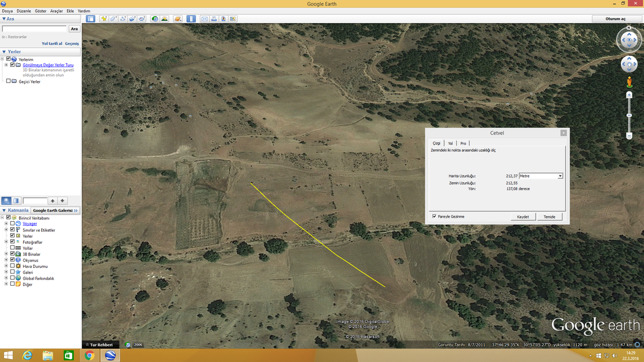Move item down arrow in Places panel
Screen dimensions: 644x362
[x=62, y=201]
